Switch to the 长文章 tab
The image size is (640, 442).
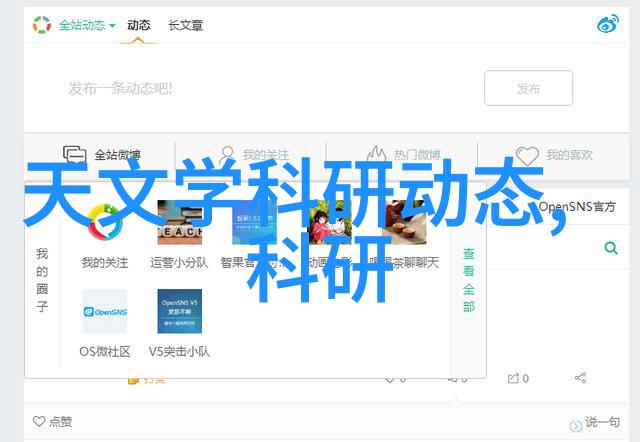(186, 25)
